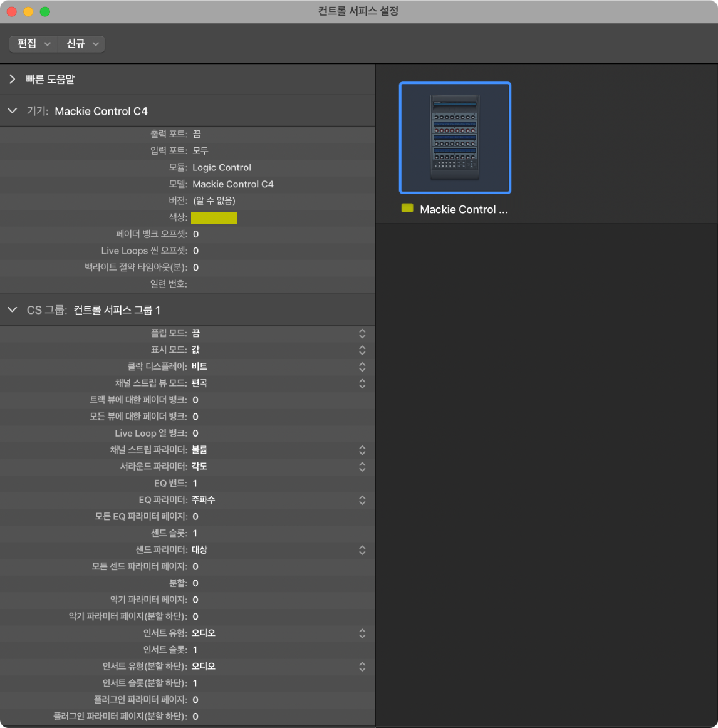Open the 서라운드 파라미터 popup arrows
Image resolution: width=718 pixels, height=728 pixels.
coord(362,467)
